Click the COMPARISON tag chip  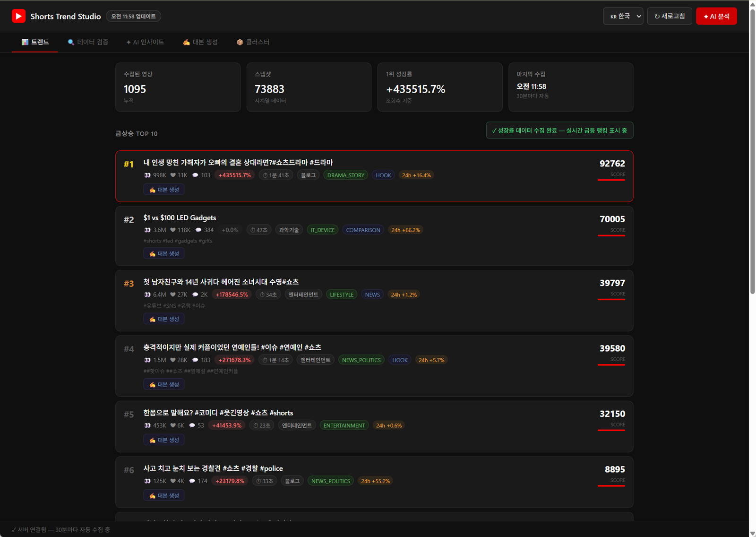(x=363, y=230)
